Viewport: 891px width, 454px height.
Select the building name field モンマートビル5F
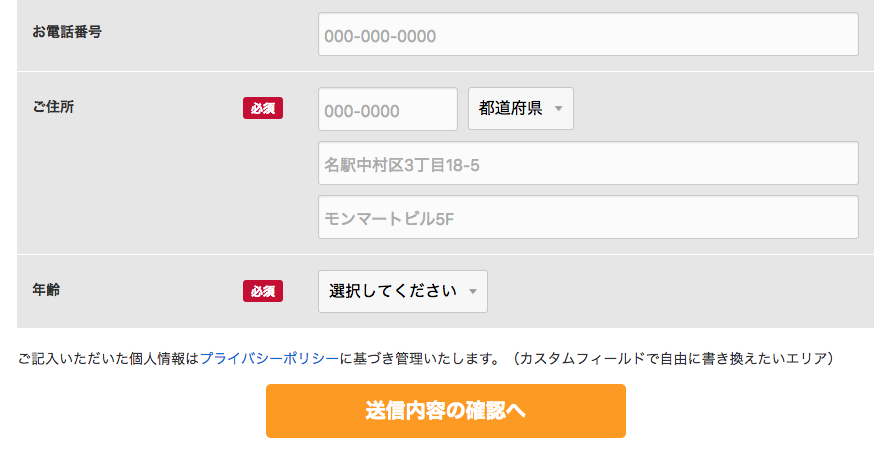coord(588,217)
